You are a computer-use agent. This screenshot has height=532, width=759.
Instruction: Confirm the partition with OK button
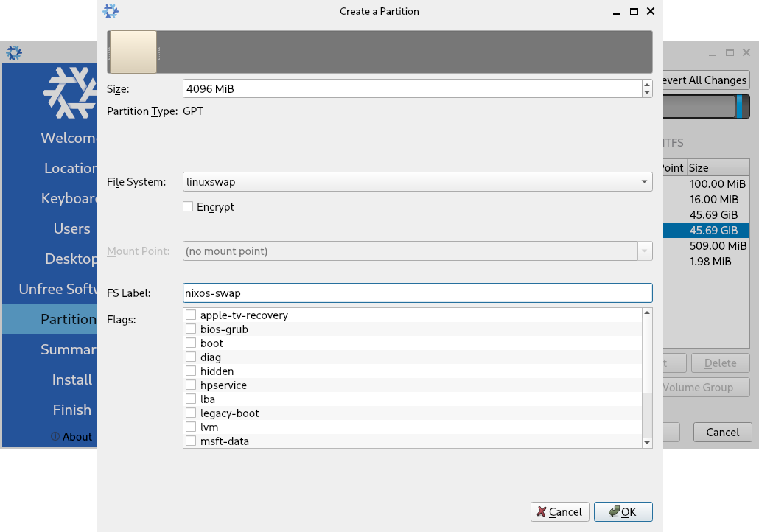click(623, 512)
